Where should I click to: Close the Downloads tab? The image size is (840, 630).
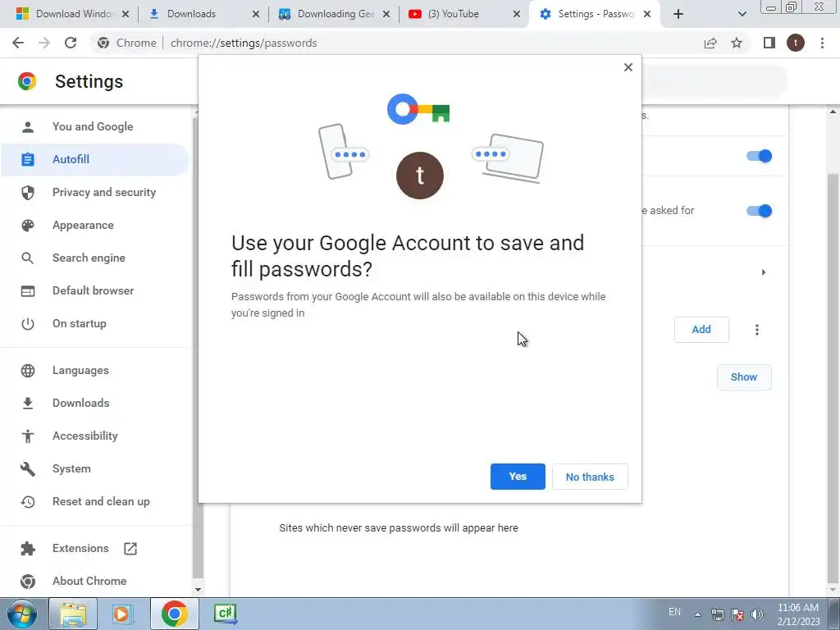(x=256, y=14)
